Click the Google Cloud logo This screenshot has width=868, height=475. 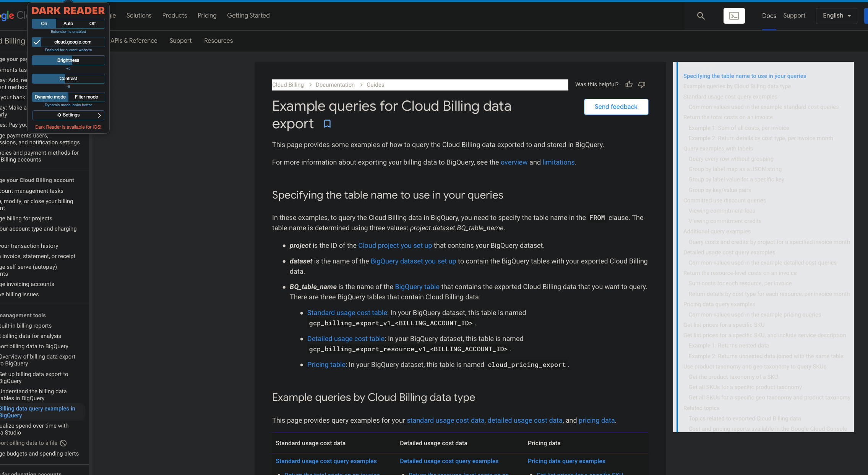click(10, 16)
